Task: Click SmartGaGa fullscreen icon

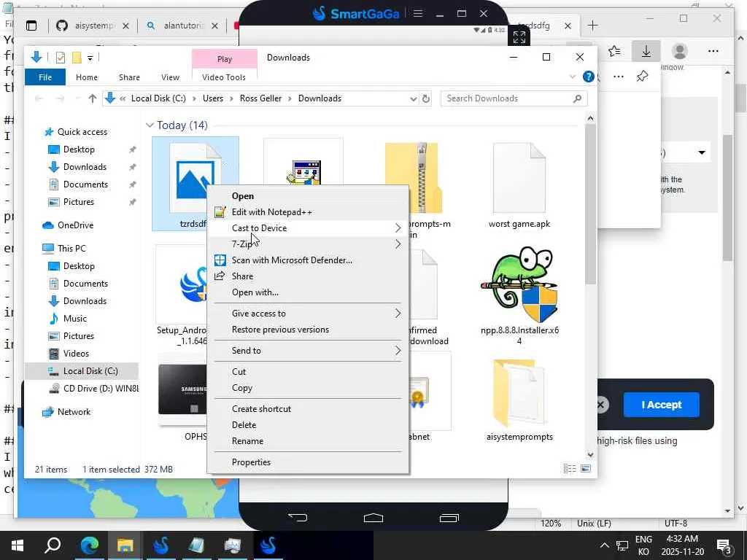Action: pos(519,36)
